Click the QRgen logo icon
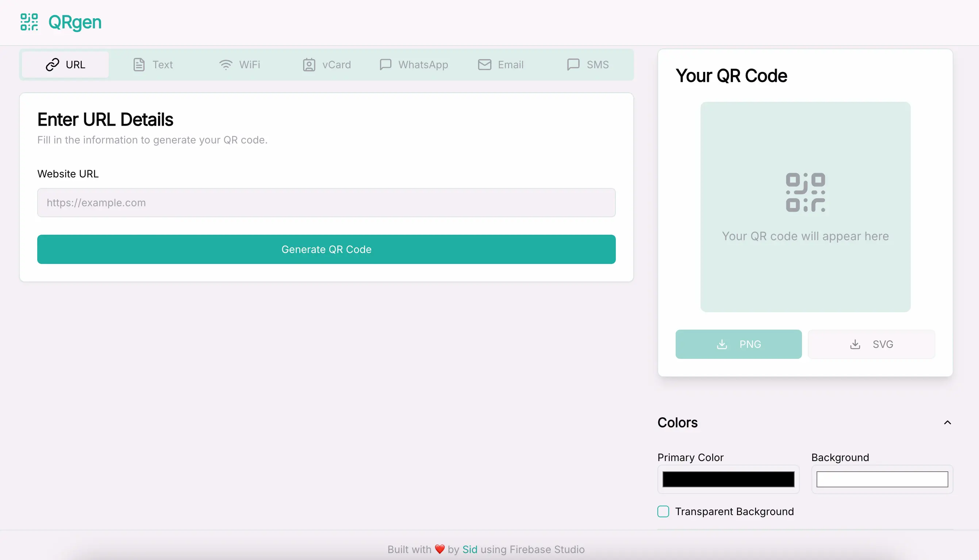Viewport: 979px width, 560px height. [29, 22]
